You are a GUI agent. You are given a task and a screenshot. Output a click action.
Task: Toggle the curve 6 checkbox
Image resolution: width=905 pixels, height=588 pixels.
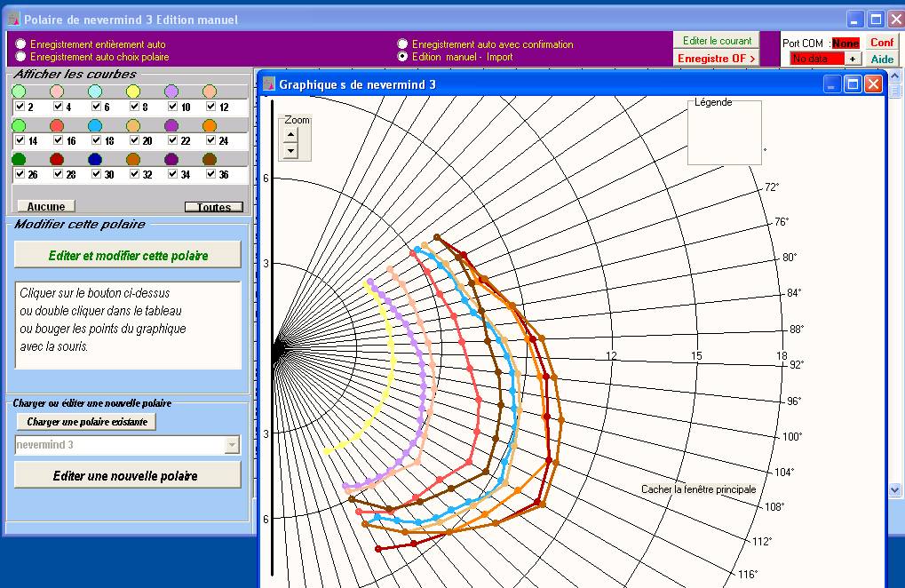(x=96, y=107)
